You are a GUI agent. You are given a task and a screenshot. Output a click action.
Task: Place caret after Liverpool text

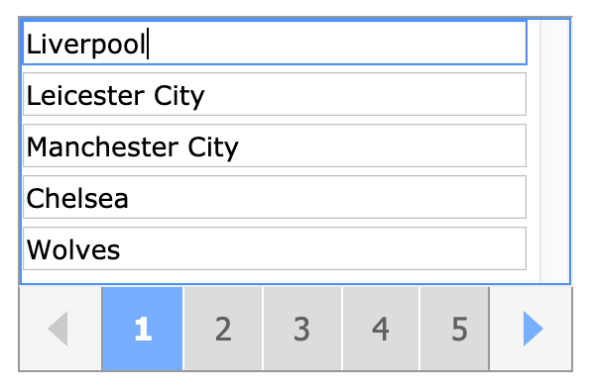pyautogui.click(x=147, y=44)
